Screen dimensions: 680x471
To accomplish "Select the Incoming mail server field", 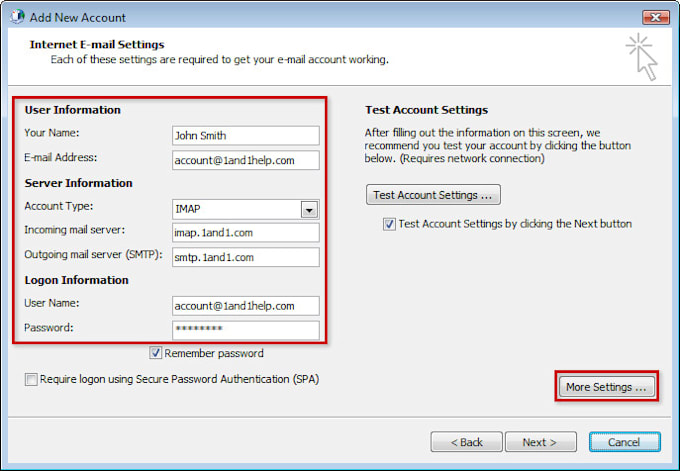I will coord(245,233).
